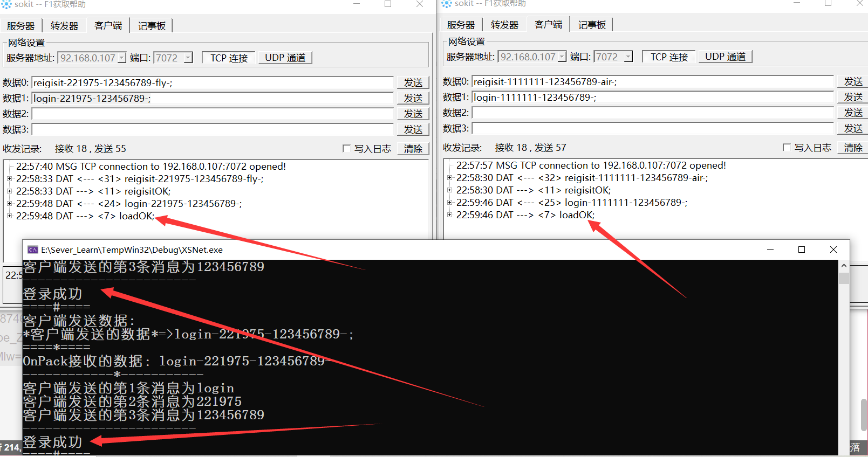Open the 服务器 tab in left sokit window
The width and height of the screenshot is (868, 457).
click(x=20, y=26)
